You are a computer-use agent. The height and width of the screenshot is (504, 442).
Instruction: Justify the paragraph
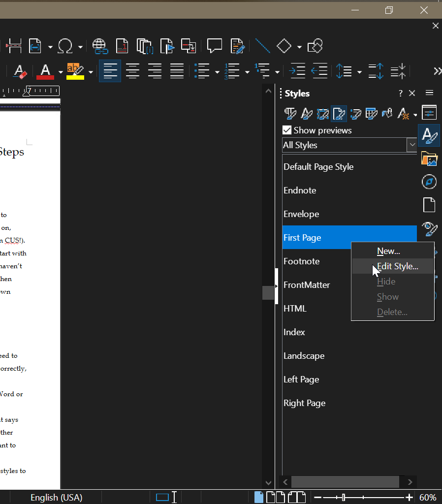177,71
